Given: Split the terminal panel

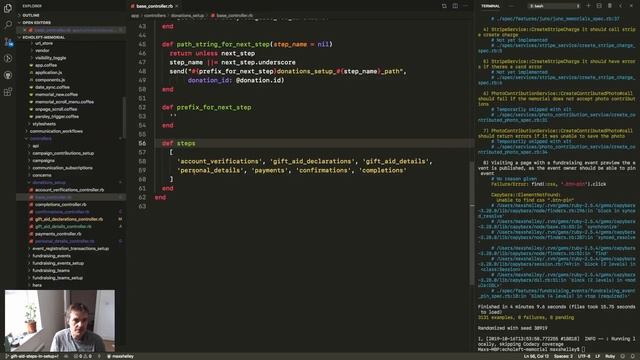Looking at the screenshot, I should [599, 6].
